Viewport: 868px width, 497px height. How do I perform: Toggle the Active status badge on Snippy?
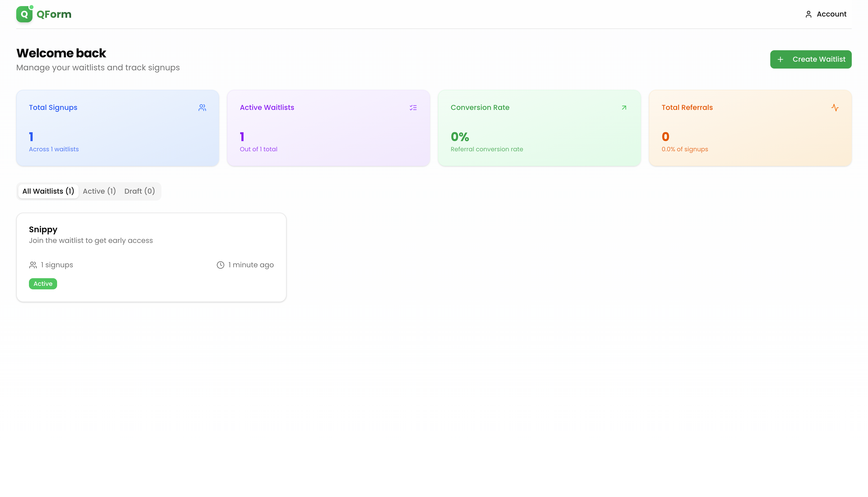pos(43,284)
